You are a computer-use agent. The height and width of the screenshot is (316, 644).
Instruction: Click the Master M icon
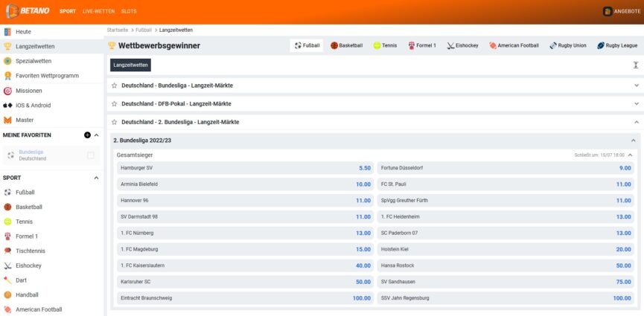pos(7,120)
